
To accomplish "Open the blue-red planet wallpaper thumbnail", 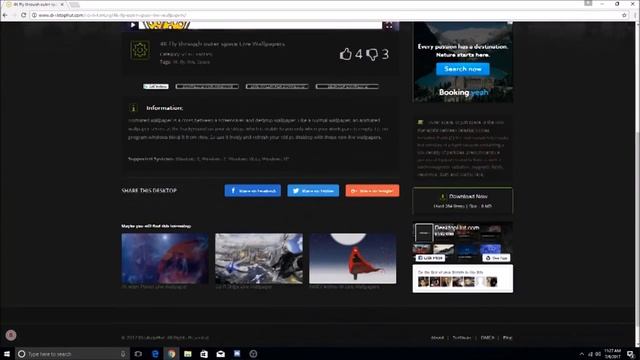I will tap(165, 258).
